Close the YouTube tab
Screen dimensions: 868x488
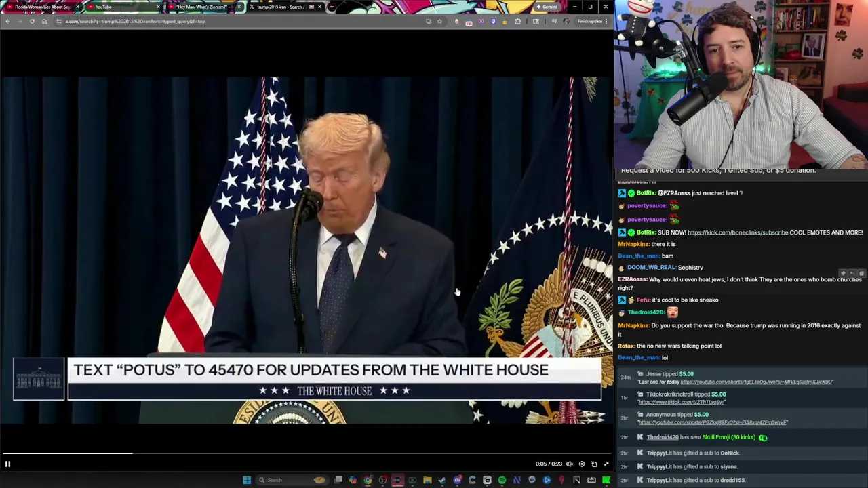159,7
